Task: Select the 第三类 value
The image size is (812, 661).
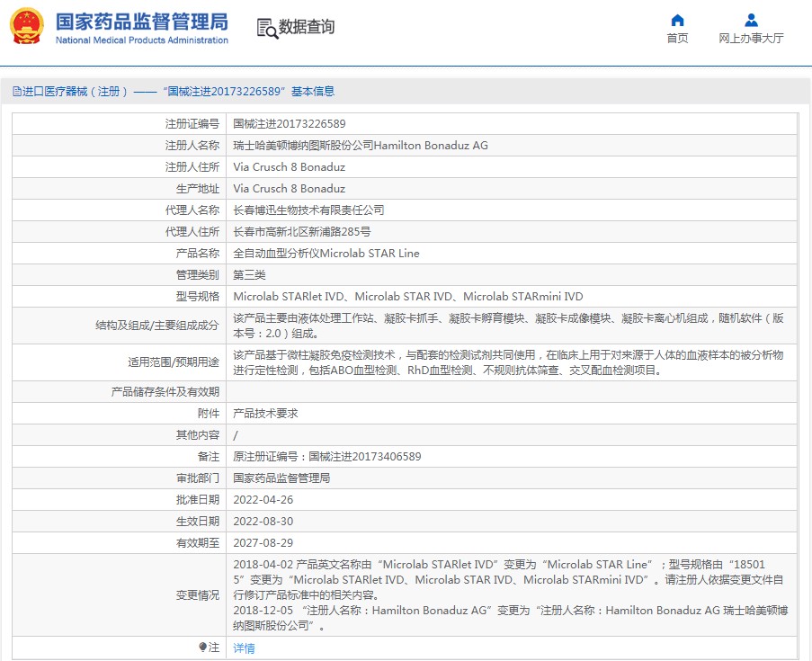Action: (249, 275)
